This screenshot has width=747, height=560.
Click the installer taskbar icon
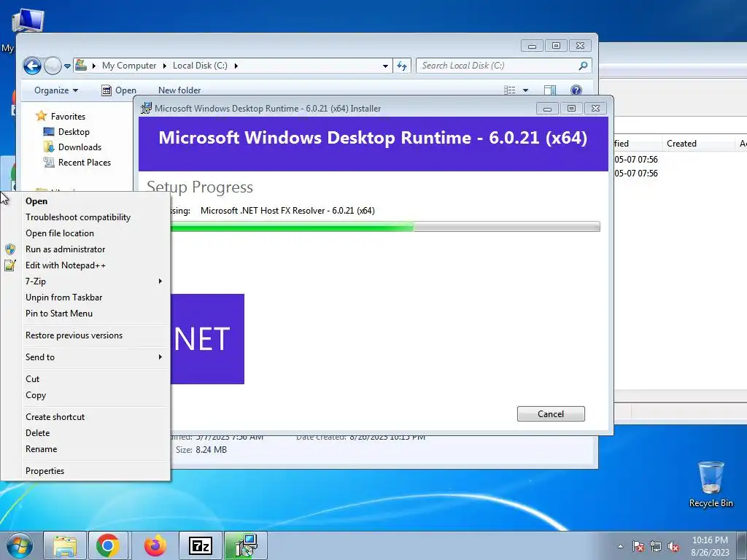[246, 545]
